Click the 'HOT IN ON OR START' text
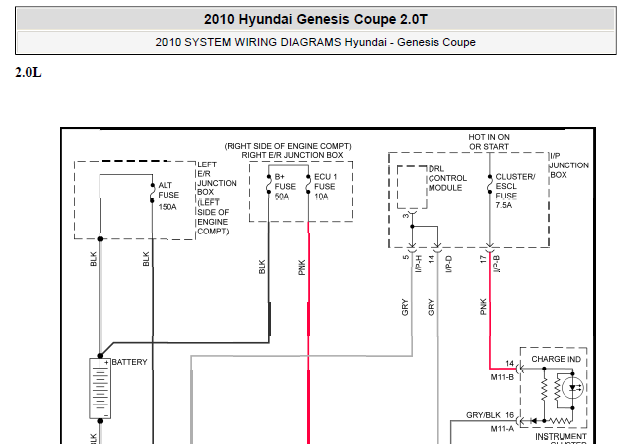Viewport: 625px width, 444px height. pyautogui.click(x=489, y=142)
